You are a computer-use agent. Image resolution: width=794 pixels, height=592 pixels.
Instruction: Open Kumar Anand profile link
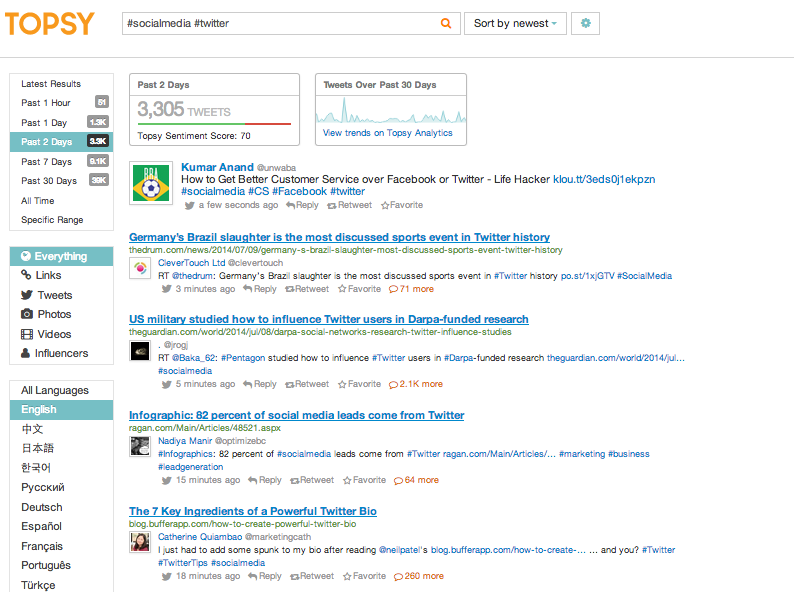[x=217, y=167]
